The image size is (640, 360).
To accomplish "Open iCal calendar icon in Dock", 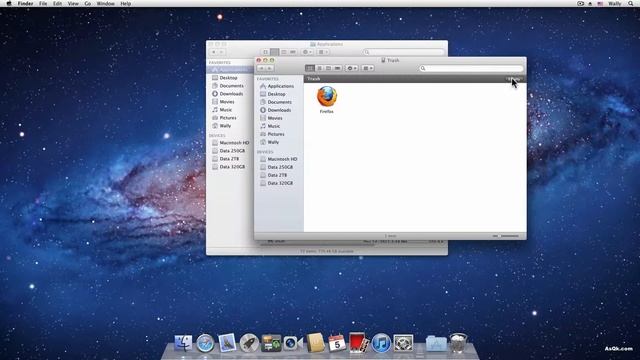I will point(337,343).
